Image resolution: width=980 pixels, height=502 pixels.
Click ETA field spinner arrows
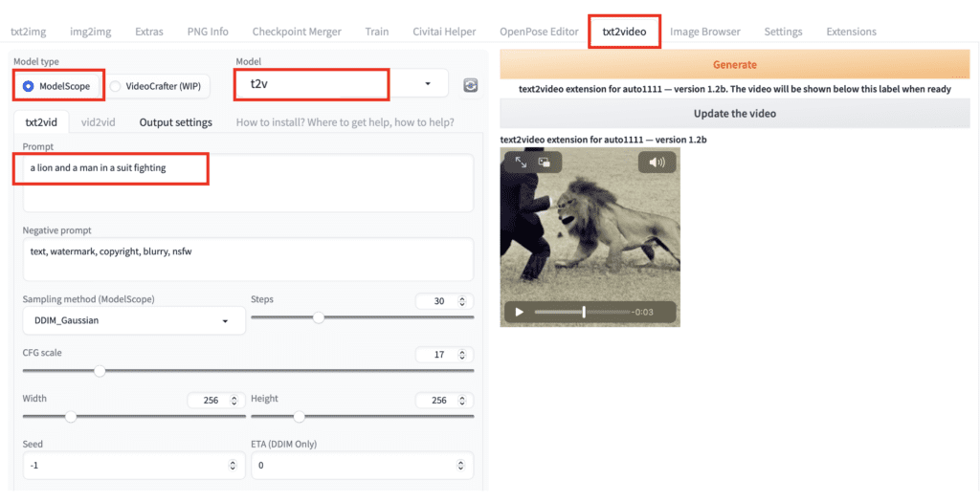(461, 465)
